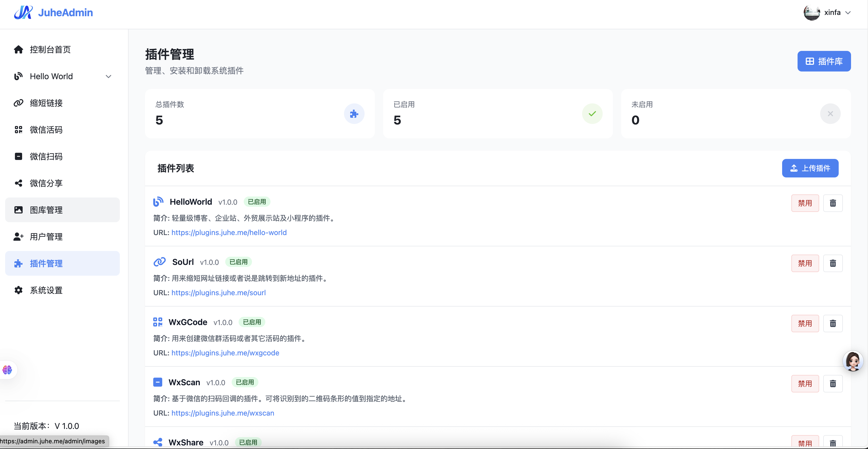Click the 已启用 badge next to SoUrl
The width and height of the screenshot is (868, 449).
coord(238,262)
